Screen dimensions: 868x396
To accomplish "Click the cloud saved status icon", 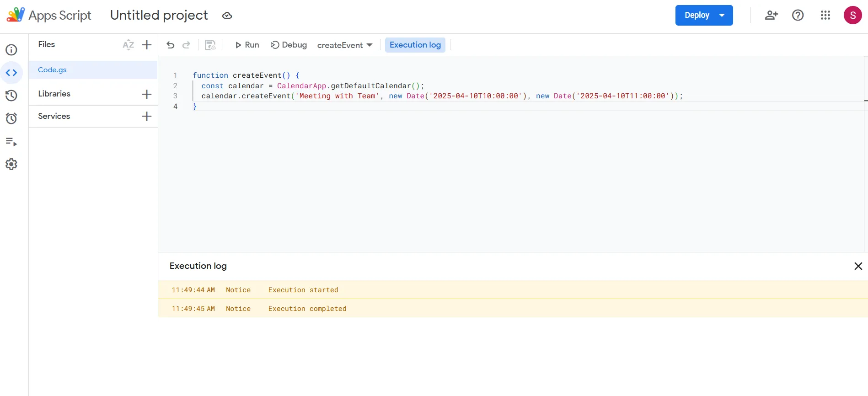I will coord(227,16).
